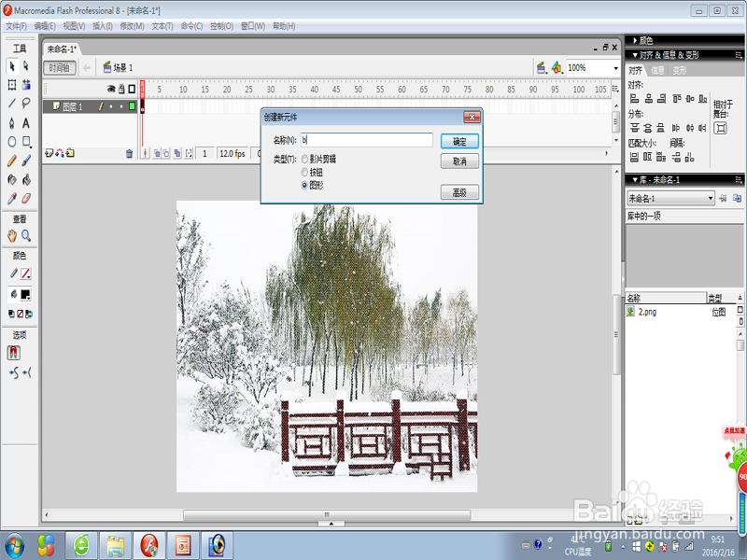Screen dimensions: 747x560
Task: Open the 未命名-1 library document dropdown
Action: pyautogui.click(x=711, y=198)
